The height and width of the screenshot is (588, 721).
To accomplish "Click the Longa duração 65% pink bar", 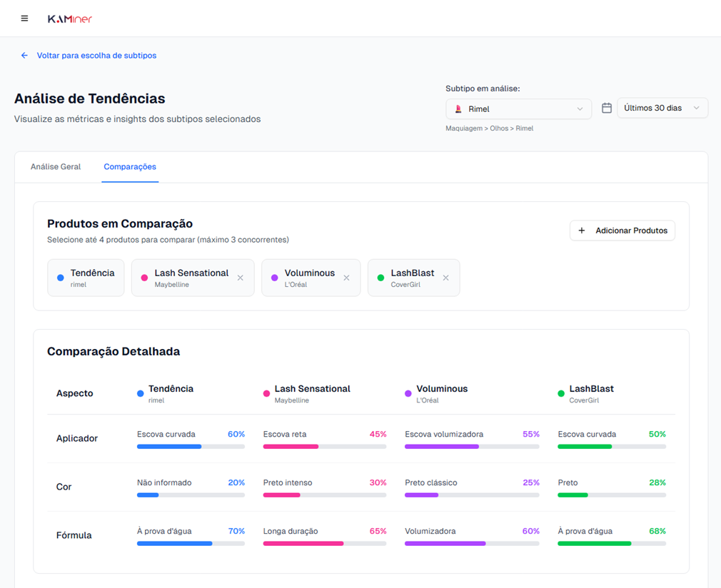I will point(324,544).
